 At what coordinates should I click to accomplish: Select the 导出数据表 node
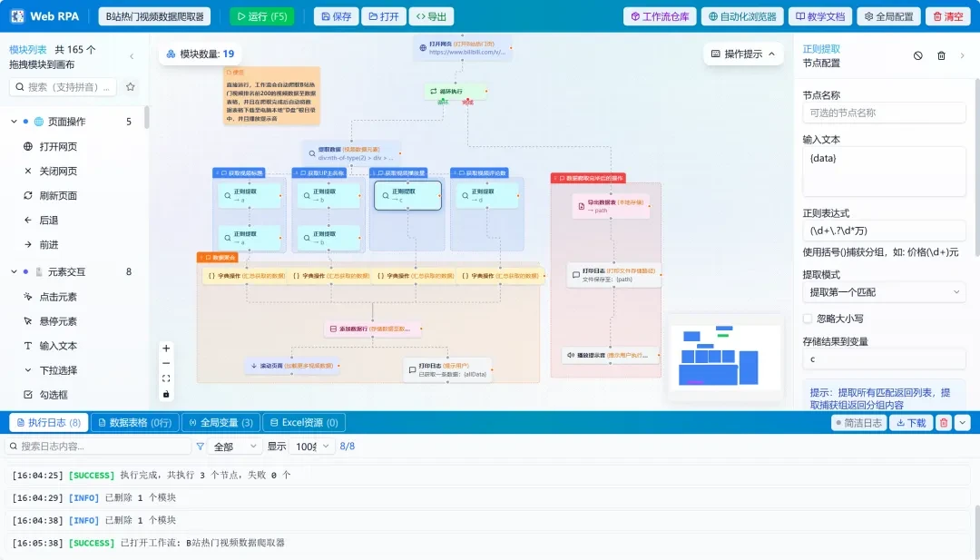point(612,206)
